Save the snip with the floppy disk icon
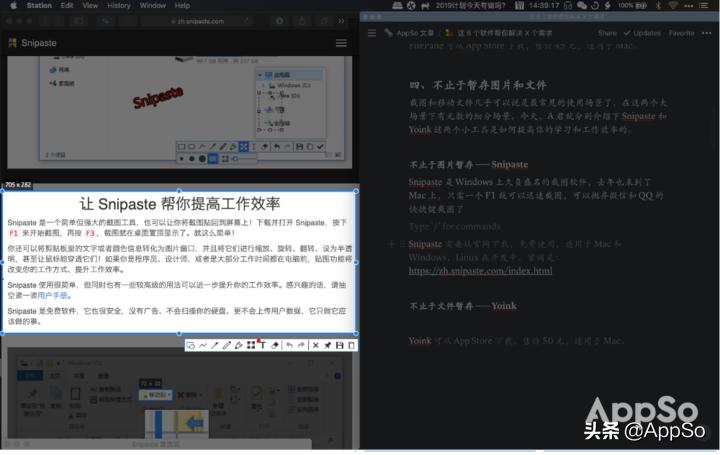This screenshot has width=720, height=455. coord(340,346)
